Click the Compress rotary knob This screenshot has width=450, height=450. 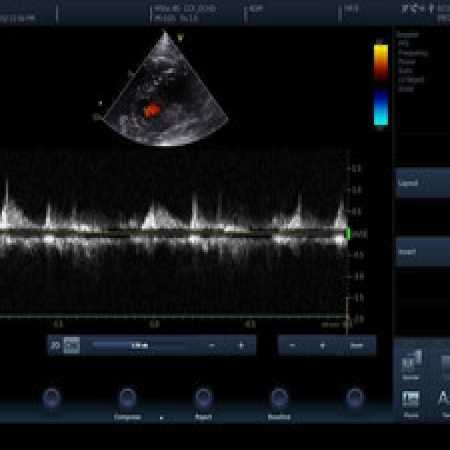pos(127,398)
